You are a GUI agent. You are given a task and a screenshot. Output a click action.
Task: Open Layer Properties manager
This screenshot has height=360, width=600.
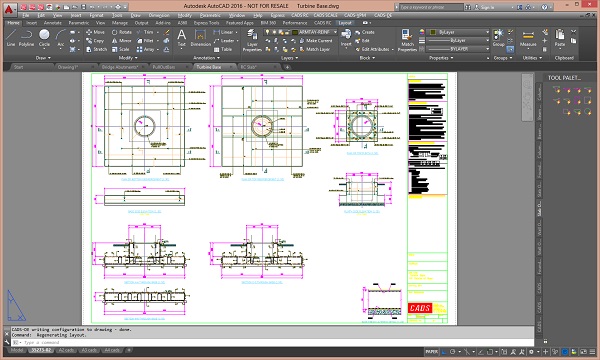click(x=252, y=41)
